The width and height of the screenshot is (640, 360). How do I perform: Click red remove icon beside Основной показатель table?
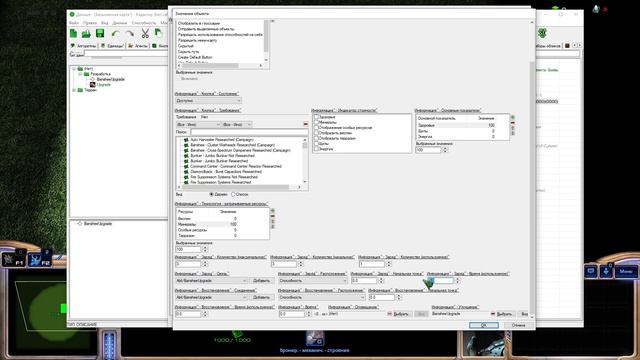point(513,123)
